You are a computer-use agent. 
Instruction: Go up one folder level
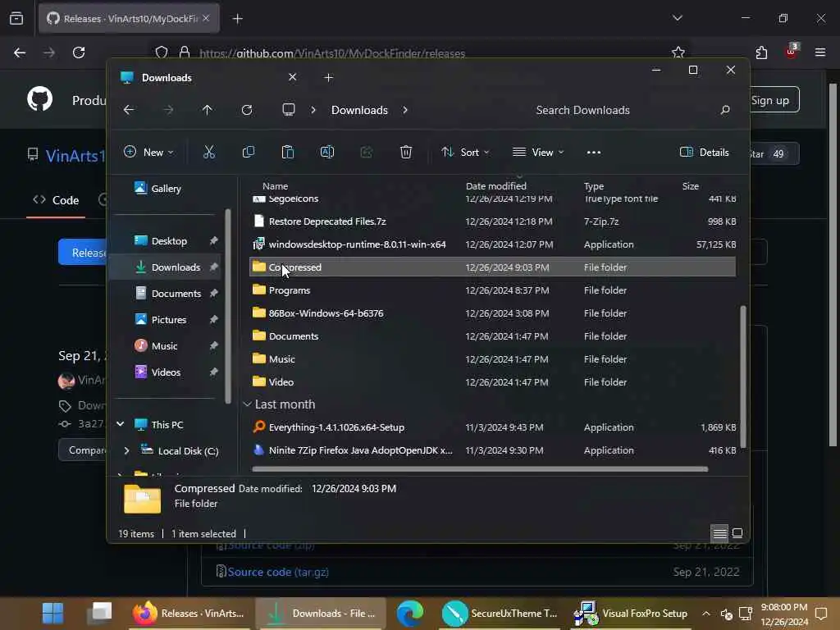pyautogui.click(x=208, y=110)
